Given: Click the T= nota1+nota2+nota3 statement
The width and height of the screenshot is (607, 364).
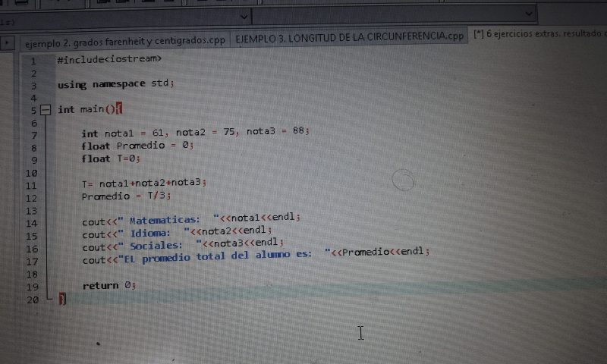Looking at the screenshot, I should 144,183.
